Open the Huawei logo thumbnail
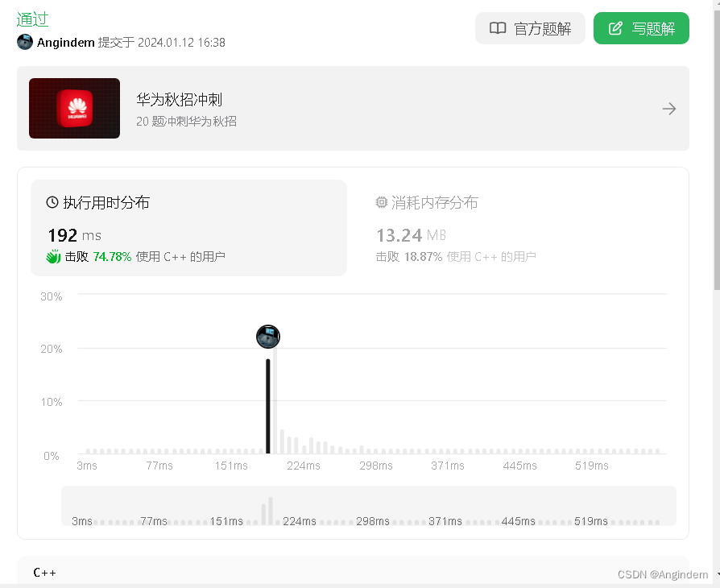The image size is (720, 588). [x=74, y=108]
